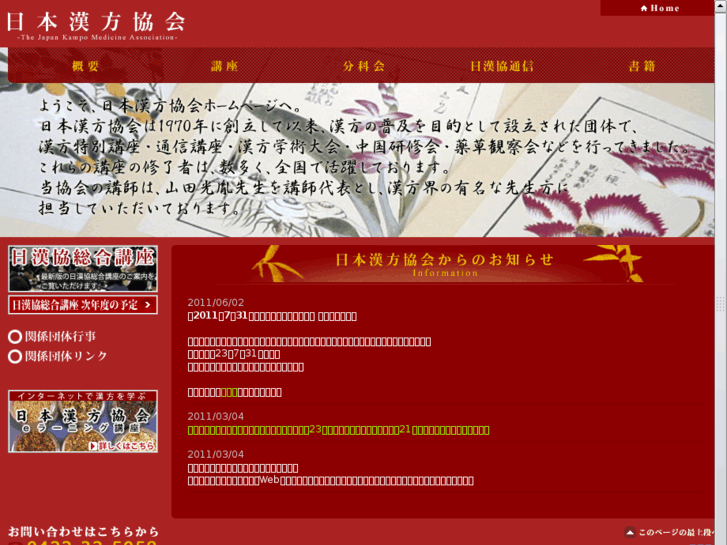Open the Home link at top right
Viewport: 727px width, 545px height.
coord(660,8)
